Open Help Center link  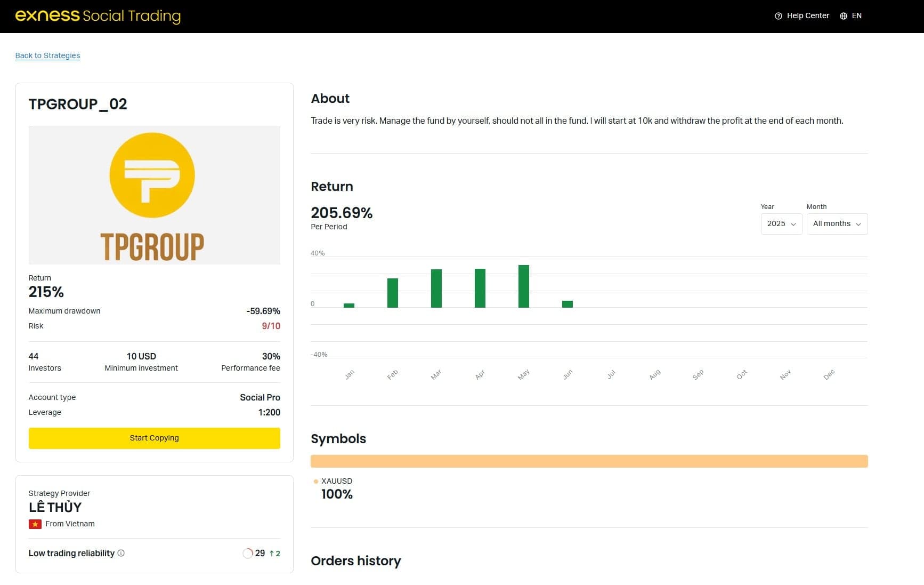point(802,16)
